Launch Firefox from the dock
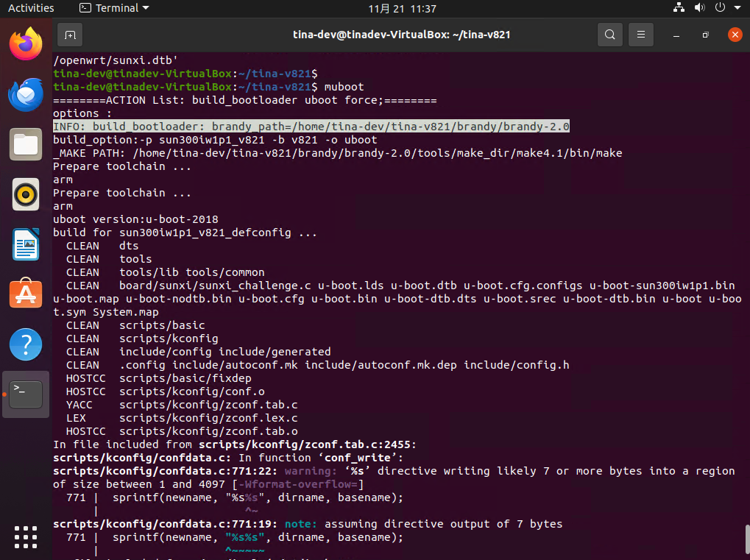Viewport: 750px width, 560px height. [25, 44]
